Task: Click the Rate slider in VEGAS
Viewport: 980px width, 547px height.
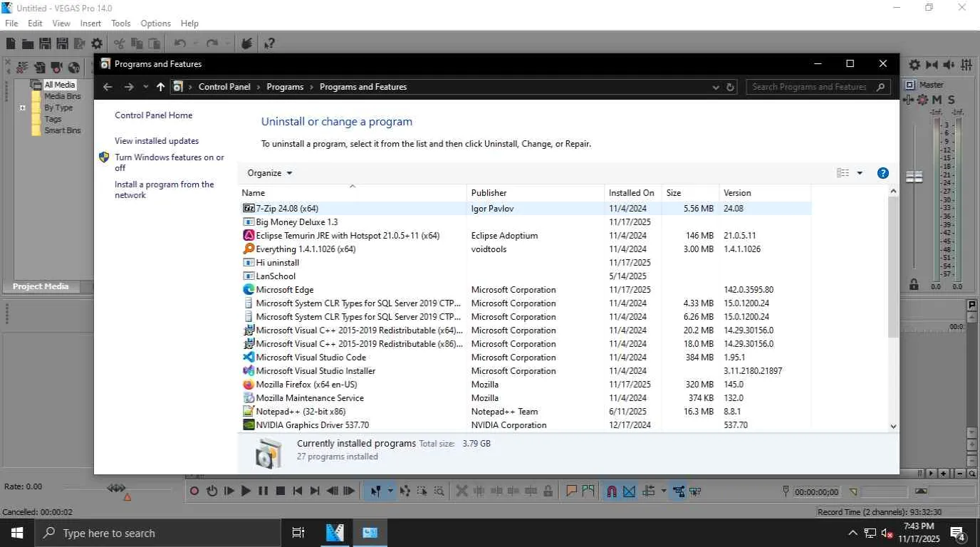Action: pyautogui.click(x=116, y=488)
